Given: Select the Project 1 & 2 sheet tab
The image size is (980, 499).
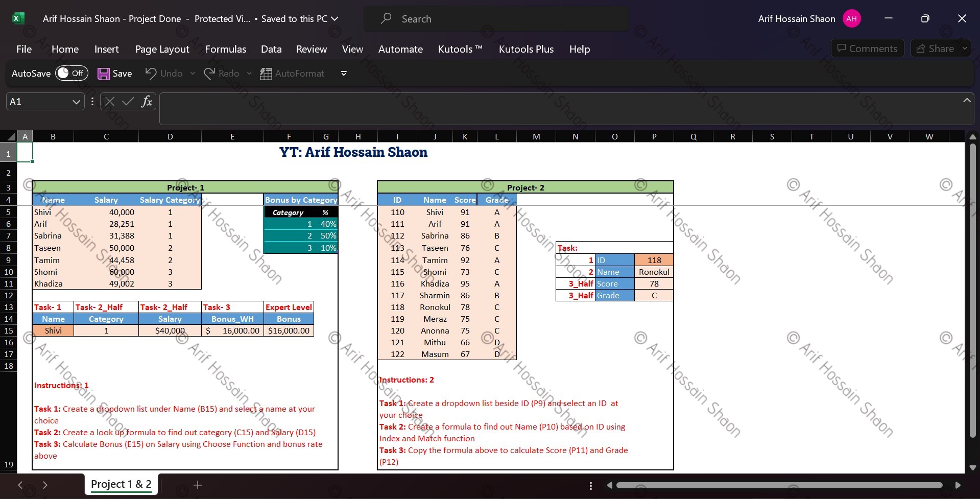Looking at the screenshot, I should coord(121,484).
